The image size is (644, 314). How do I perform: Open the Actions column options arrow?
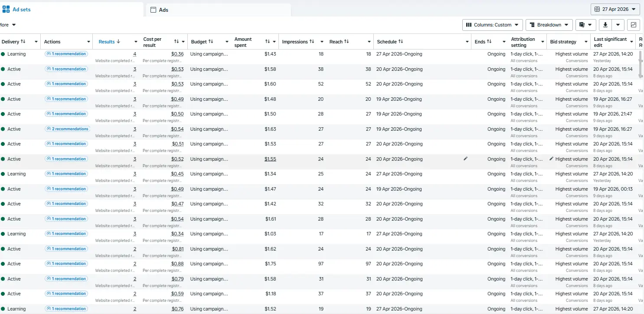(x=88, y=42)
